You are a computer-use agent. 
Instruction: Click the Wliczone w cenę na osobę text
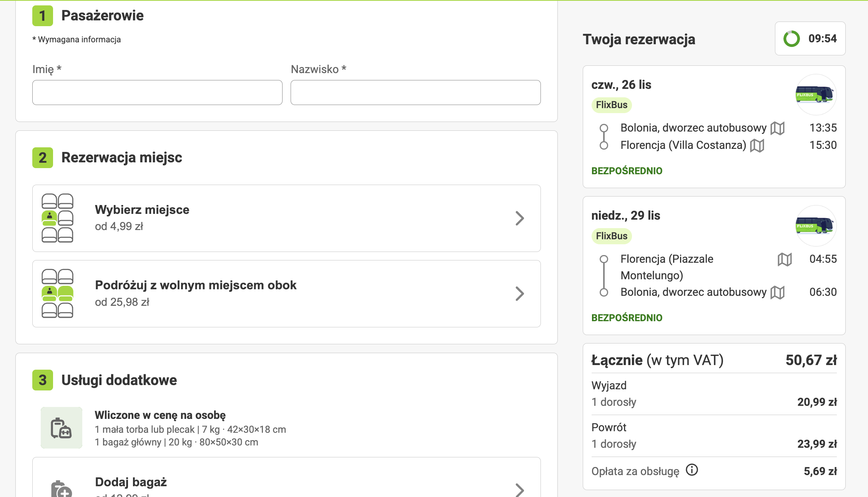pyautogui.click(x=160, y=415)
